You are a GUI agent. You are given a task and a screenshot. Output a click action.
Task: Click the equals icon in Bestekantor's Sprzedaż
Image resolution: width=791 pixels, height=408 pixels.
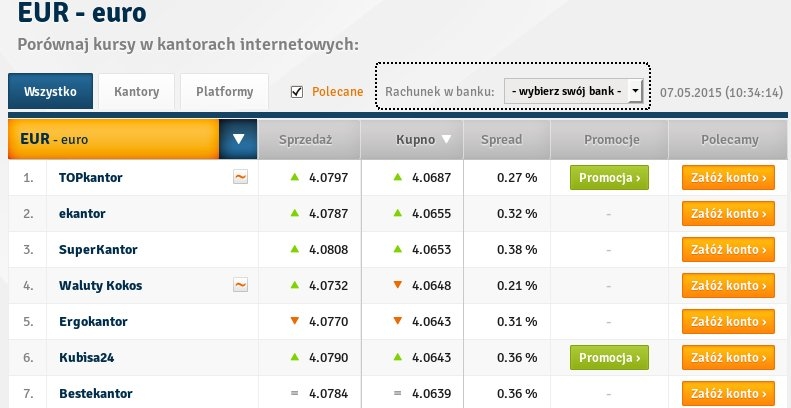(294, 394)
